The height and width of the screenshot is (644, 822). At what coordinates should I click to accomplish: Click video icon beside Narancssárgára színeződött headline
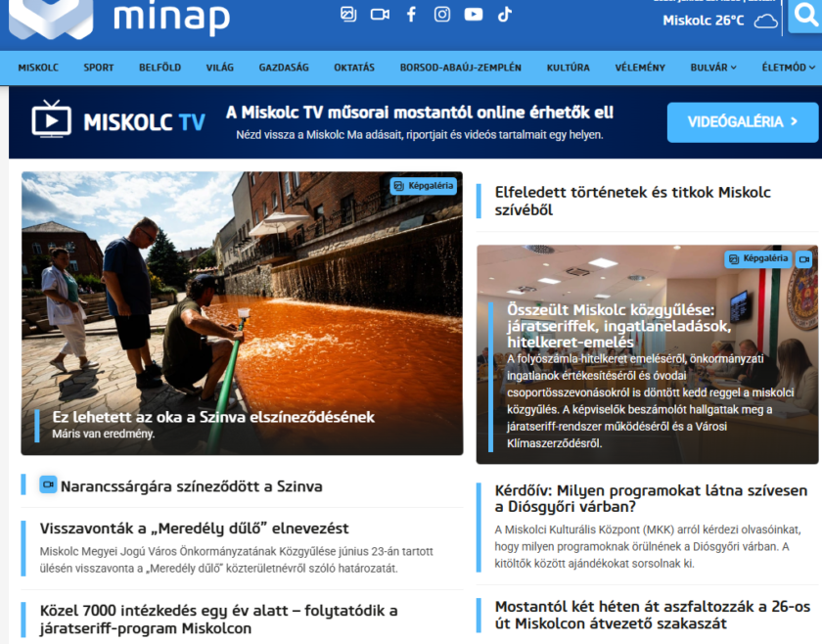48,484
